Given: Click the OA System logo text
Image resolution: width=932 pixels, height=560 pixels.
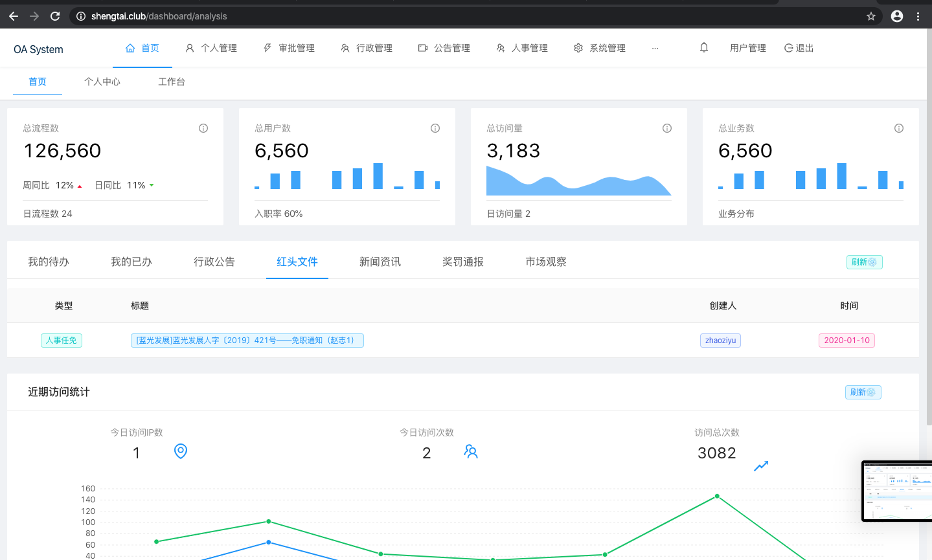Looking at the screenshot, I should pyautogui.click(x=38, y=49).
